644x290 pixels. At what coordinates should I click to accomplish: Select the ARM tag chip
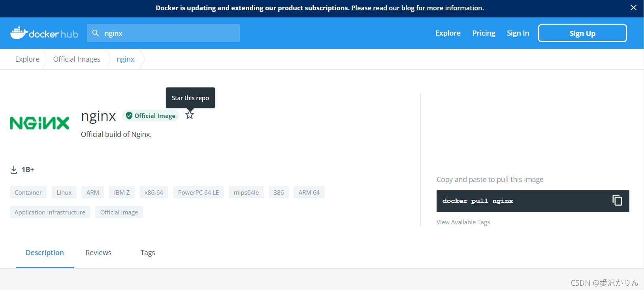pos(93,192)
